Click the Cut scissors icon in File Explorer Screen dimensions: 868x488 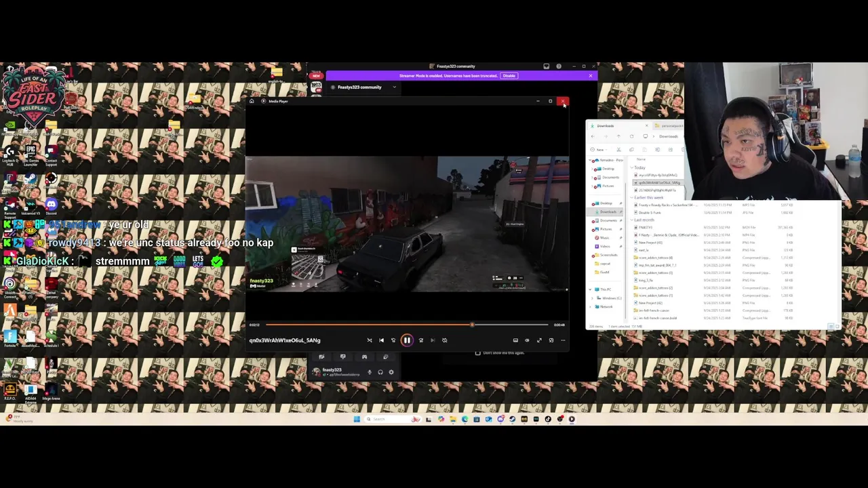pos(618,150)
